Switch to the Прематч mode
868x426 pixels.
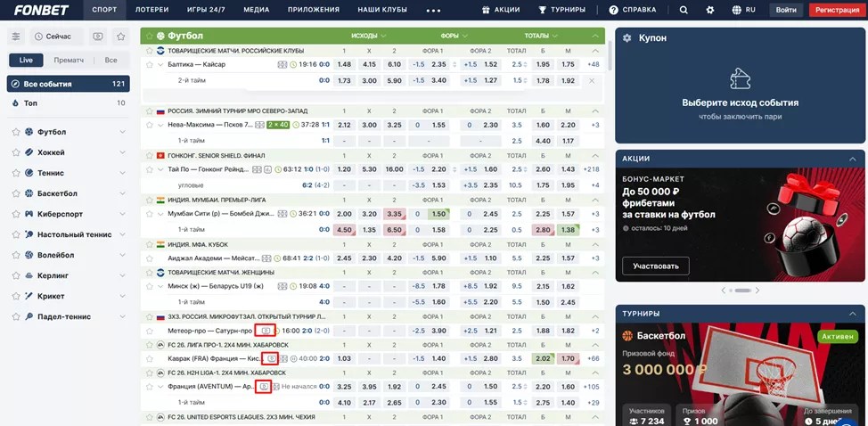click(69, 60)
